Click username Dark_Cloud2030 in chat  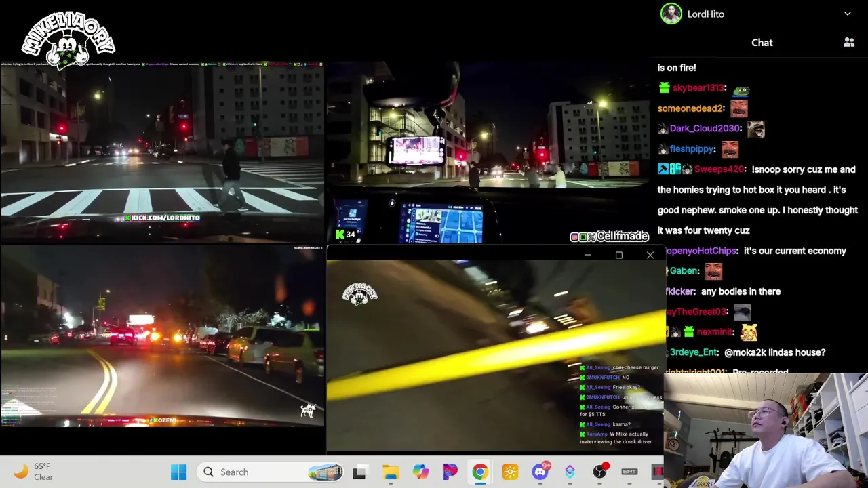705,129
